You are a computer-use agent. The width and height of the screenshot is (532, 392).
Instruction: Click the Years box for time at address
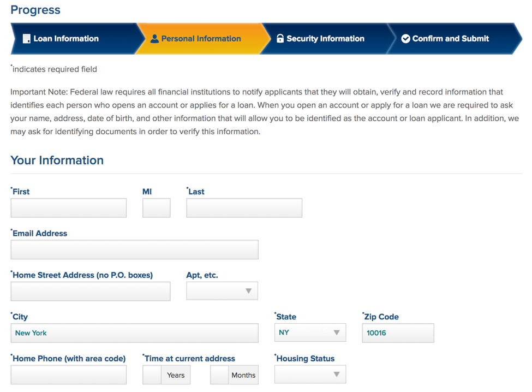click(x=152, y=375)
